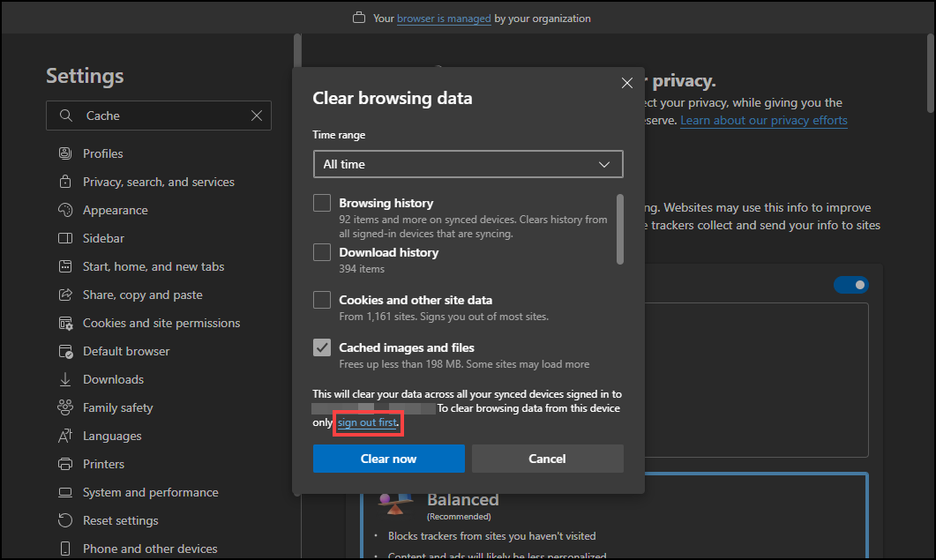Enable the Download history checkbox
Image resolution: width=936 pixels, height=560 pixels.
tap(322, 252)
